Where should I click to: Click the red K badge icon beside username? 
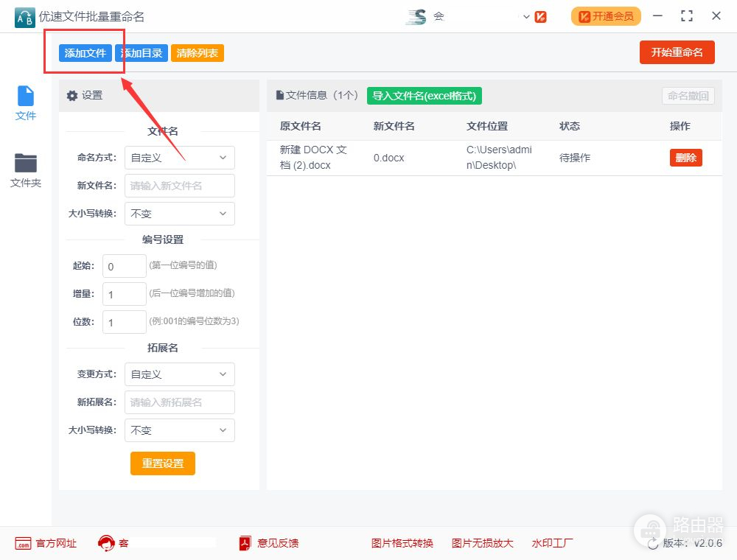pyautogui.click(x=541, y=16)
